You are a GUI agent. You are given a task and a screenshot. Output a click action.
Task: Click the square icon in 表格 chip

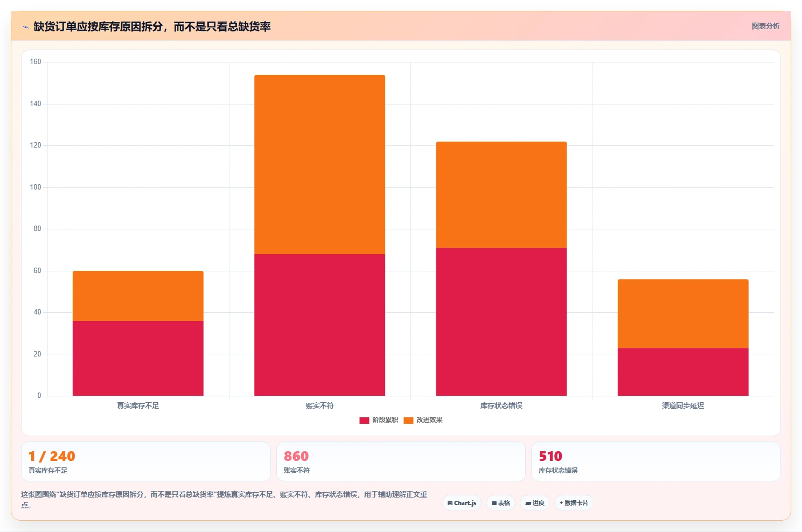point(494,503)
